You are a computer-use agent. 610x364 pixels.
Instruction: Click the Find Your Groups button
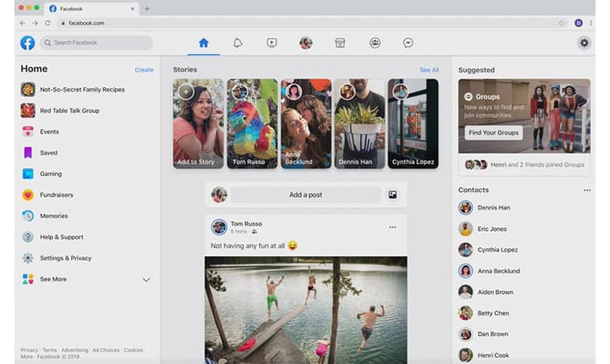pos(495,132)
